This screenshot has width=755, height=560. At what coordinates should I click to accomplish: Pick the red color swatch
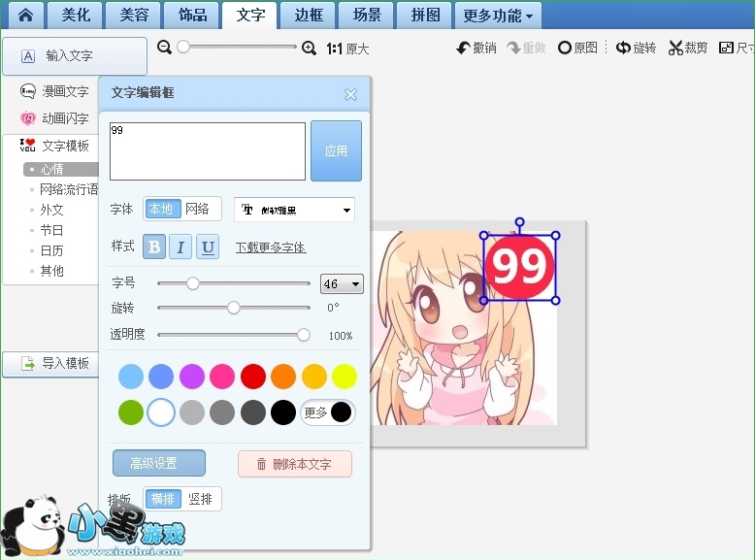tap(253, 376)
